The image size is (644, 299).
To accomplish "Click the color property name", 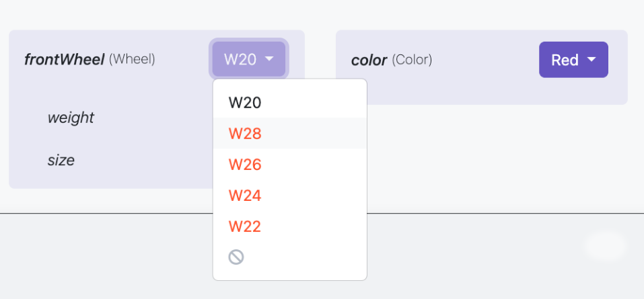I will [369, 60].
